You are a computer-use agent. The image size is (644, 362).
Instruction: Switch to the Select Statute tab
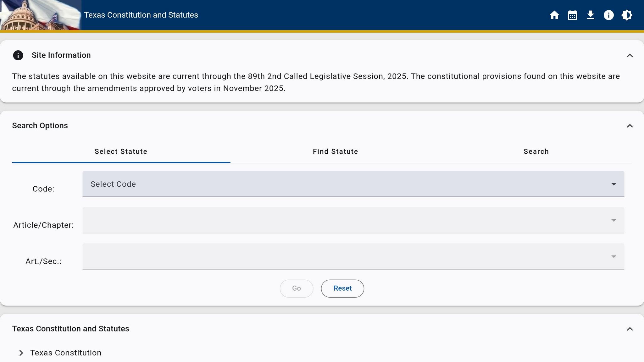[x=121, y=151]
